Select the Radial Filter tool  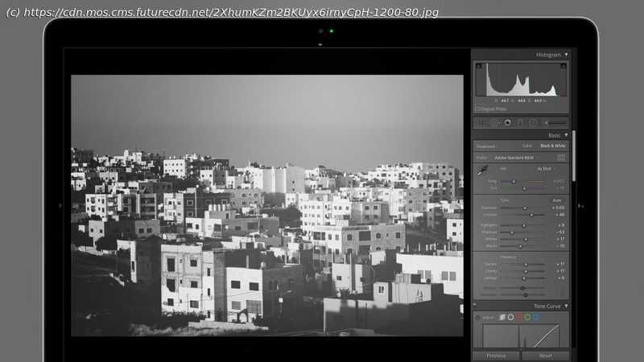click(x=533, y=123)
